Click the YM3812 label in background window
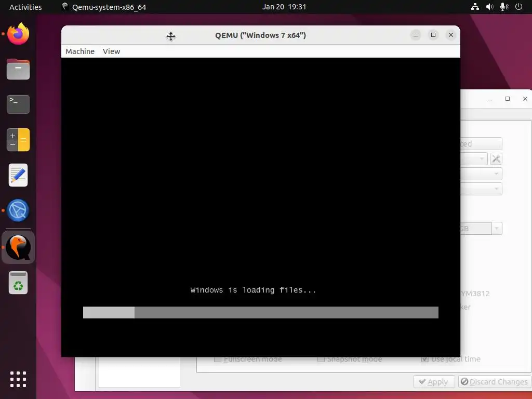The height and width of the screenshot is (399, 532). [x=475, y=294]
